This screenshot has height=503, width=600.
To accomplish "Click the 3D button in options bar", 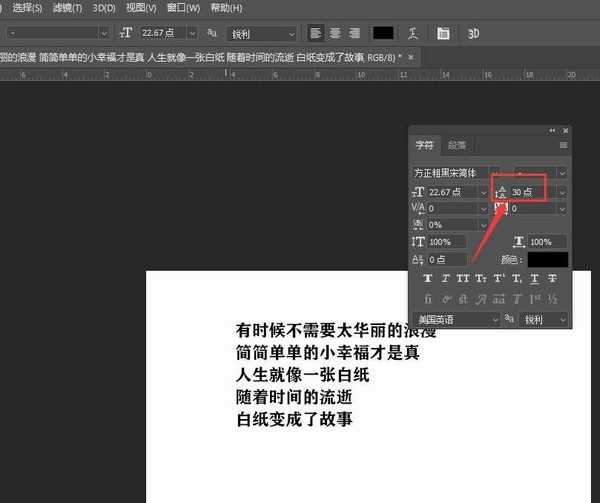I will click(474, 33).
